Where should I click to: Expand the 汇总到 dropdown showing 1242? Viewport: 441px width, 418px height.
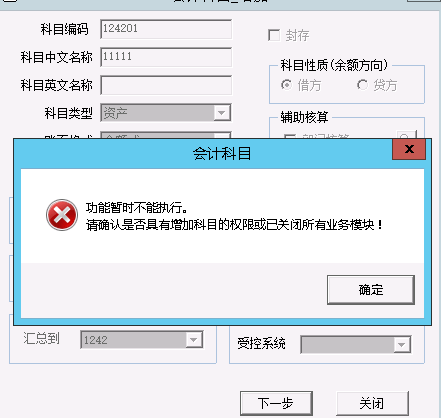tap(142, 340)
